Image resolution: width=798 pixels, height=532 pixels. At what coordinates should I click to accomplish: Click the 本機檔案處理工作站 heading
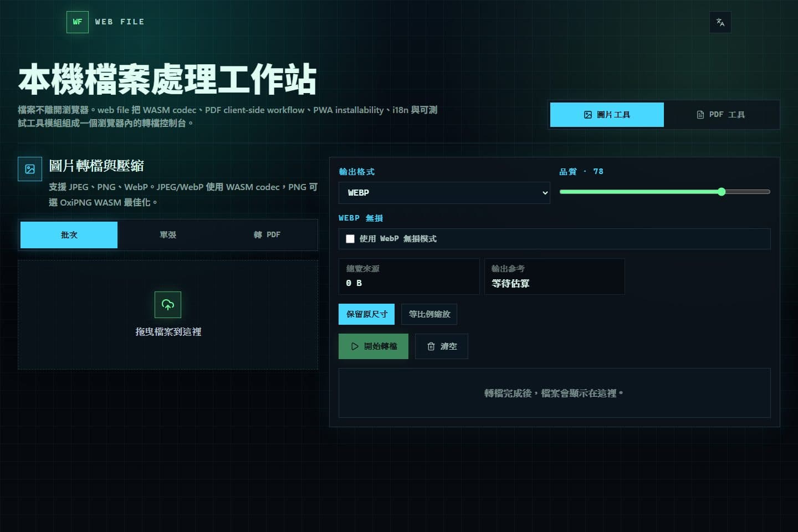pos(167,80)
